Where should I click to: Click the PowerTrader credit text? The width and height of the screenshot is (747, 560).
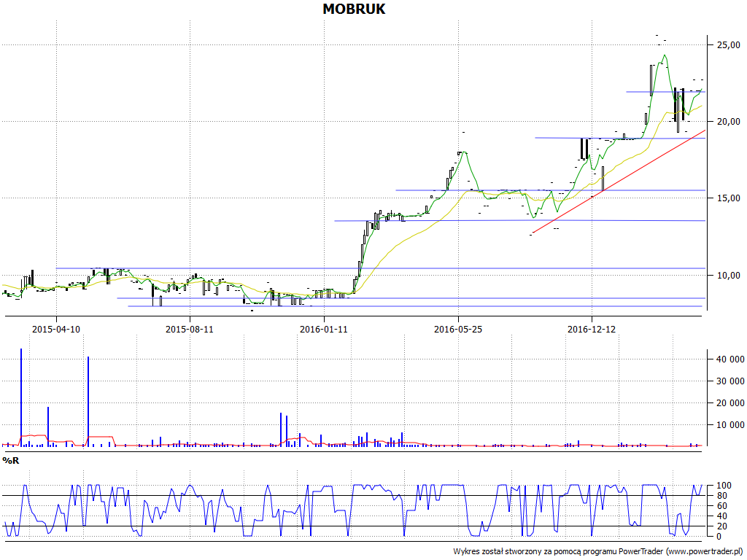[599, 551]
